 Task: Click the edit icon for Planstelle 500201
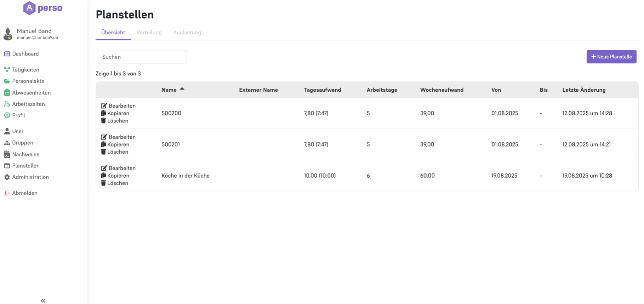click(x=104, y=137)
